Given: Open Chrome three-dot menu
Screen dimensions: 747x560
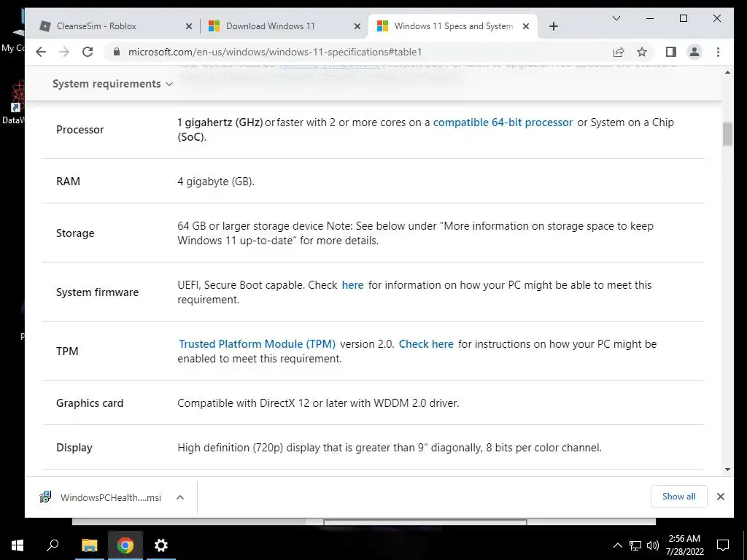Looking at the screenshot, I should (718, 52).
